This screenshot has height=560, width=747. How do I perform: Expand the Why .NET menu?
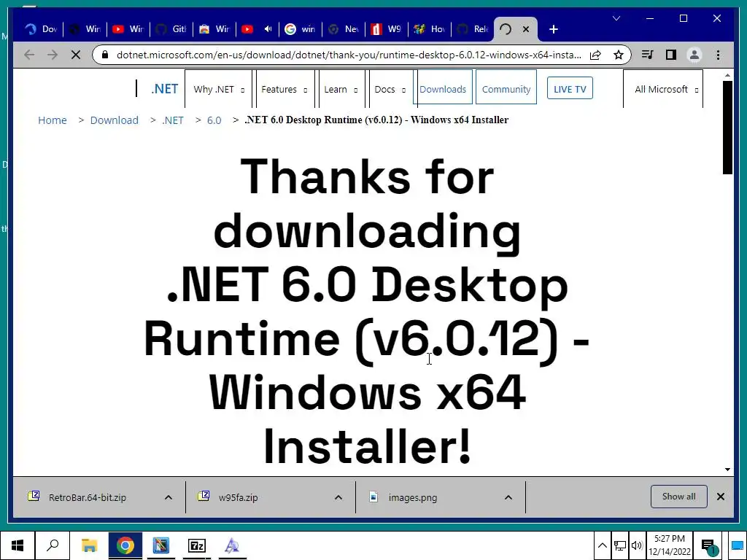tap(218, 89)
